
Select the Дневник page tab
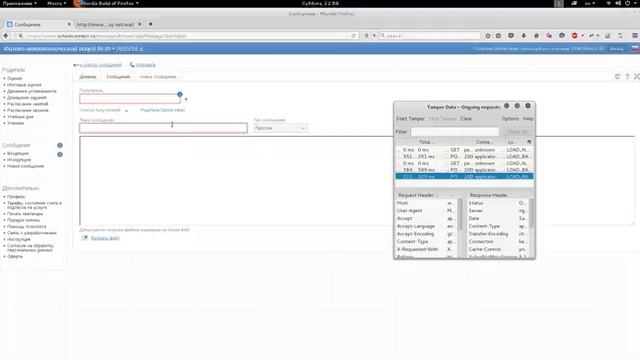coord(88,77)
